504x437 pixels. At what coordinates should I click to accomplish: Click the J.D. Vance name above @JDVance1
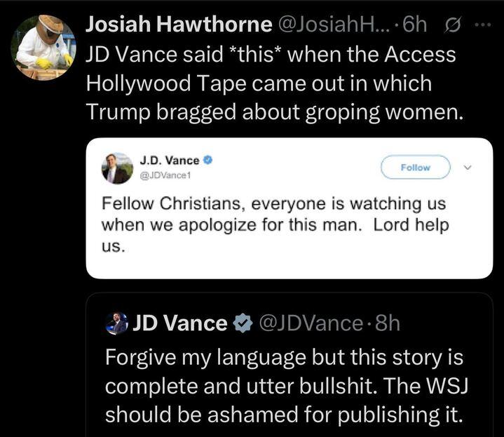coord(170,161)
